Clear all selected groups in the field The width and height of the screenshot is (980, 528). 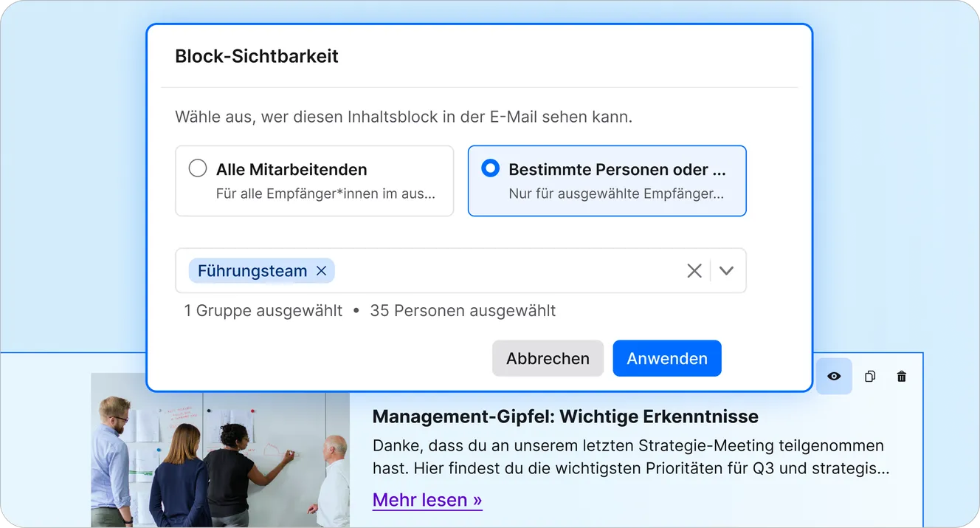(x=694, y=271)
